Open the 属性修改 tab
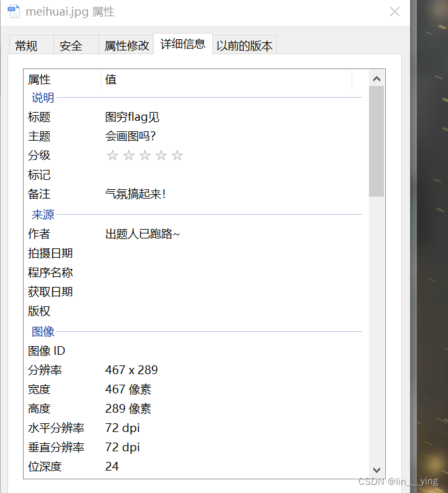The image size is (448, 493). tap(126, 46)
